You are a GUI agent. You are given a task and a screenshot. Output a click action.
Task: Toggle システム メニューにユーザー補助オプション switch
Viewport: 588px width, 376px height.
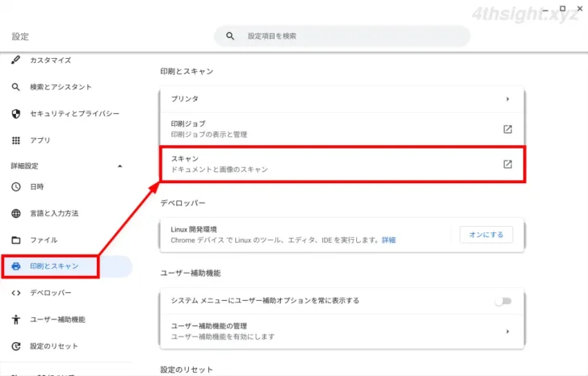tap(503, 301)
